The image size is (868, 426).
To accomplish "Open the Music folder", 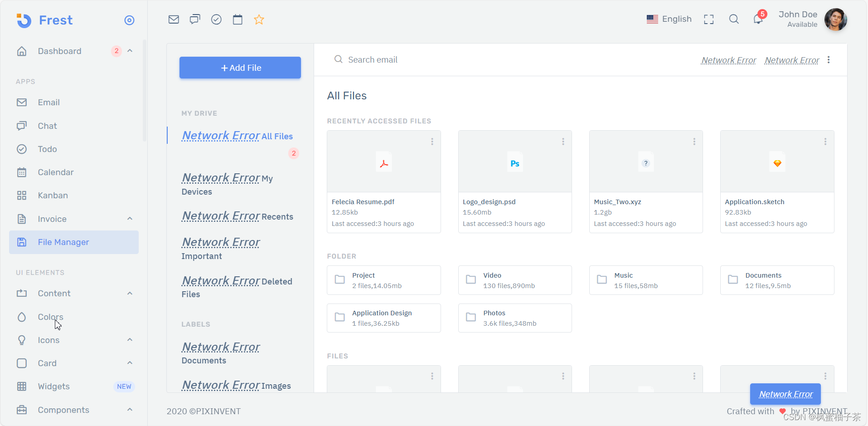I will pos(646,280).
